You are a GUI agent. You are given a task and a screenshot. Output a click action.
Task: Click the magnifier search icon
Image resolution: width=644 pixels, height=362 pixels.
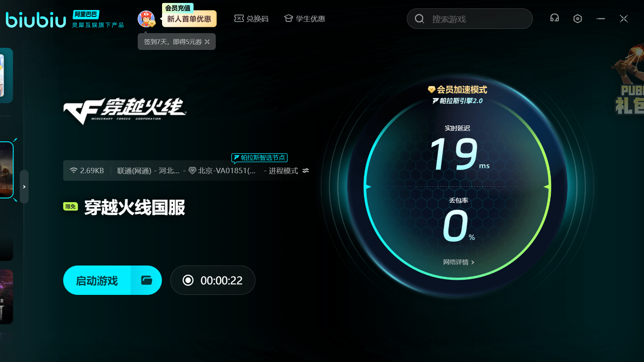coord(419,19)
